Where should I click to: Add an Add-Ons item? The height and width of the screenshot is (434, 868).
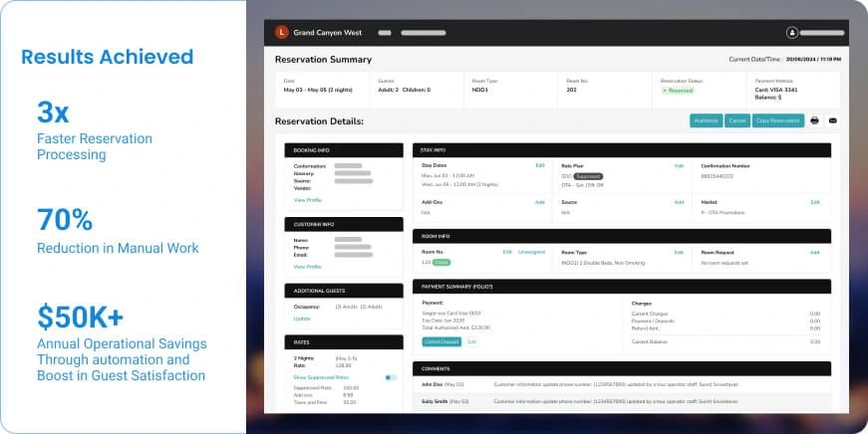pyautogui.click(x=540, y=202)
